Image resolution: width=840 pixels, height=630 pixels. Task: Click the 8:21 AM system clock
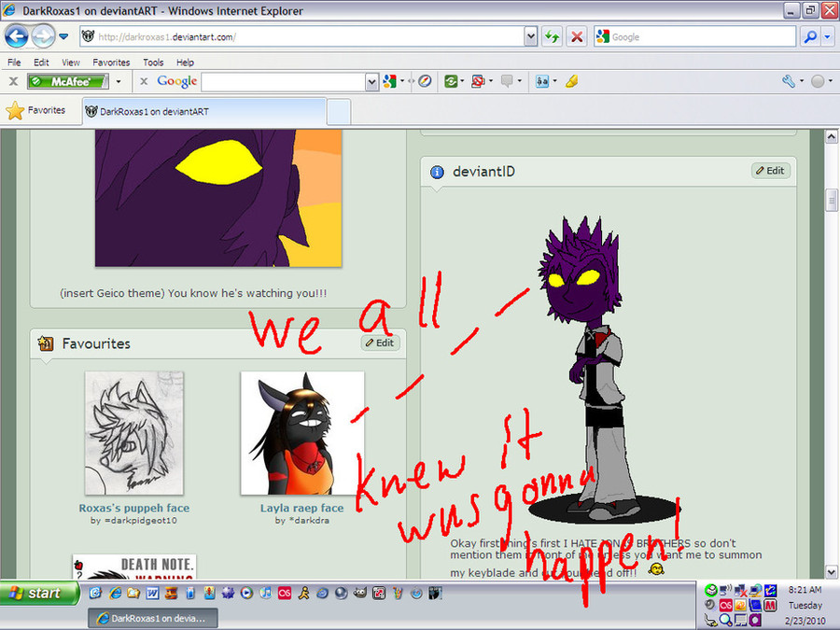pos(805,590)
